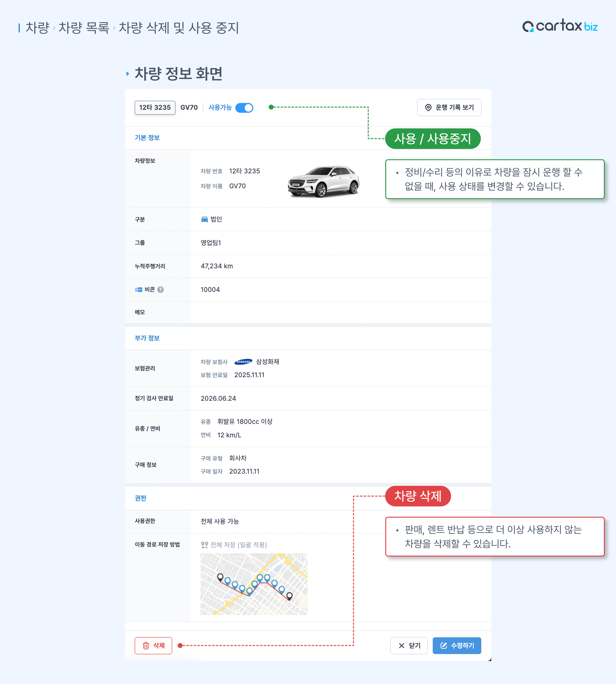Click the help question mark beside 비콘
616x684 pixels.
[x=161, y=289]
